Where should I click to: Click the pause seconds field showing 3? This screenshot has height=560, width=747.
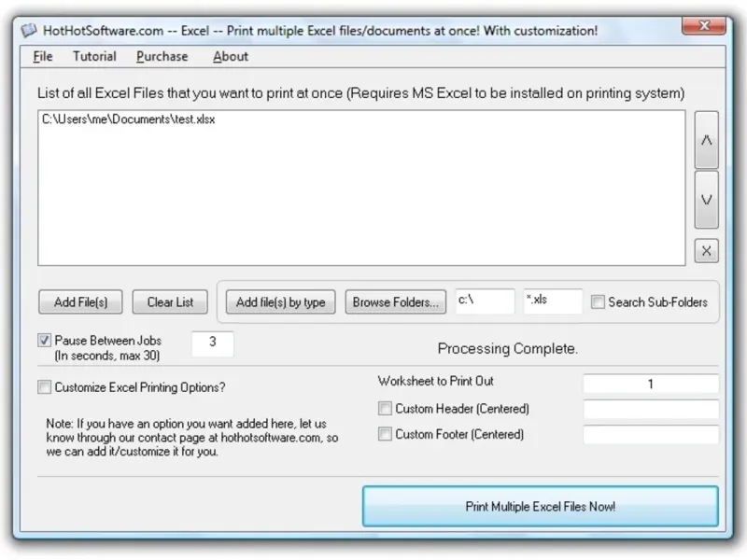(x=213, y=343)
